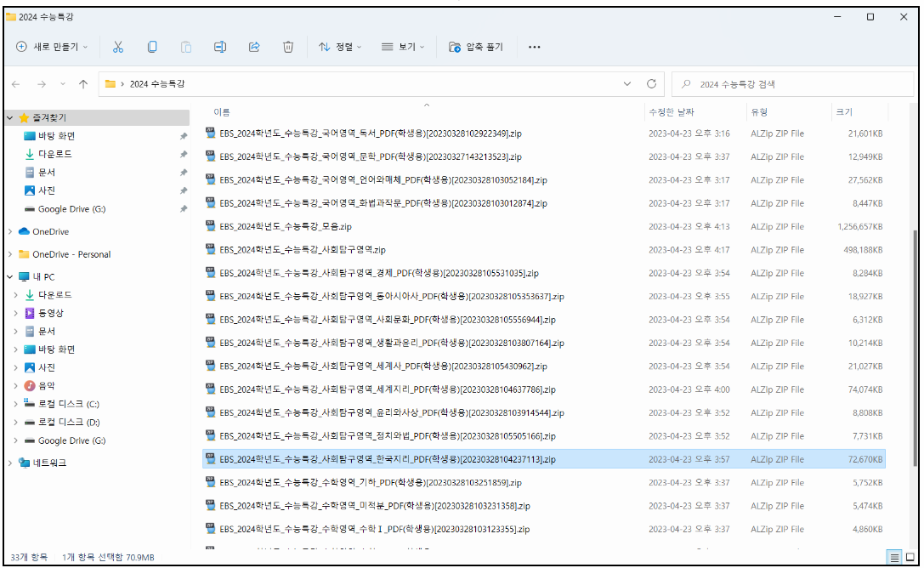Click the Copy icon in toolbar
This screenshot has width=924, height=568.
(152, 47)
